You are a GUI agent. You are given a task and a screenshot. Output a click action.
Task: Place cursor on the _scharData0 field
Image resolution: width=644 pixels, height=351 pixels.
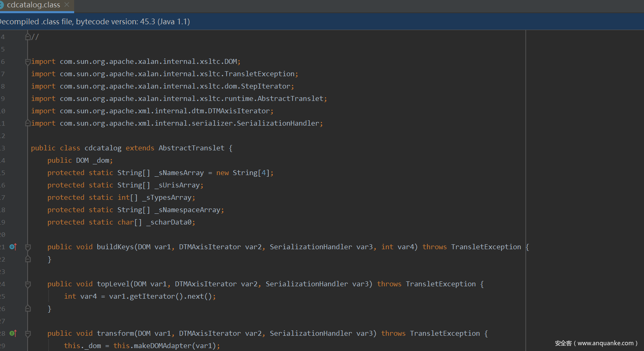point(169,222)
